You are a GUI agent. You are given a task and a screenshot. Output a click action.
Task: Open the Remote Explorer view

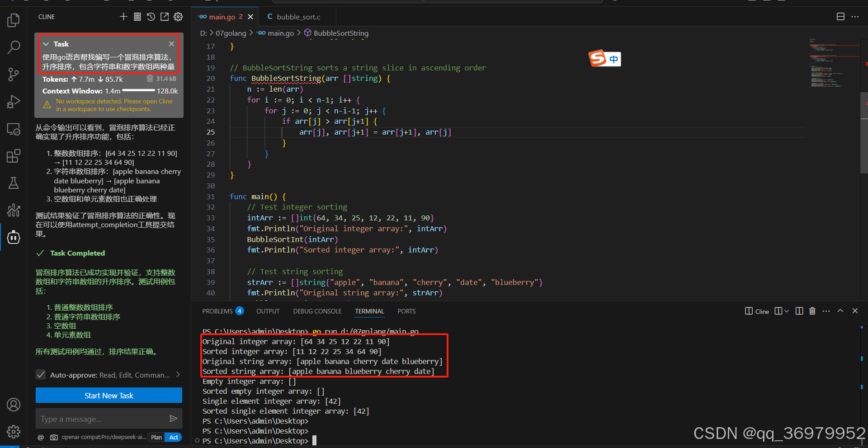point(14,129)
